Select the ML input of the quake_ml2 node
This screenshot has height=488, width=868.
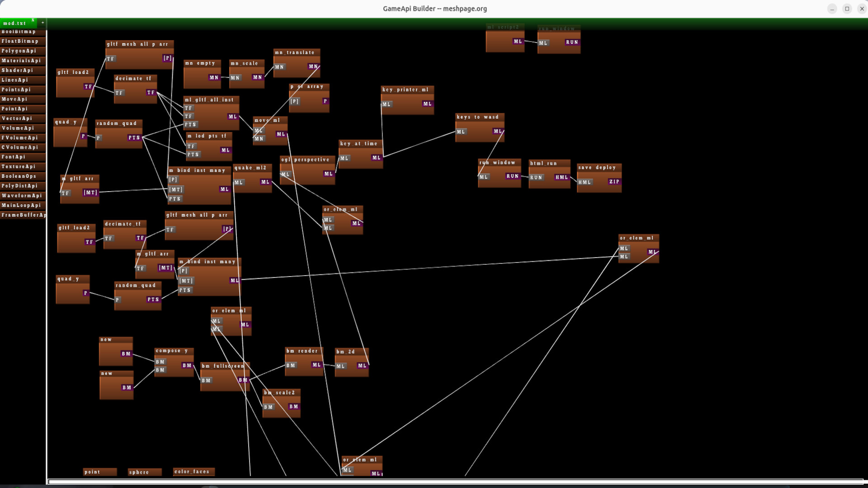[239, 183]
